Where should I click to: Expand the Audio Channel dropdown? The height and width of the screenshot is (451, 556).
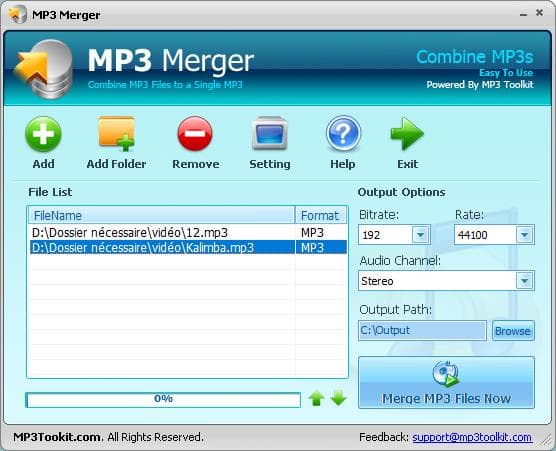[524, 280]
